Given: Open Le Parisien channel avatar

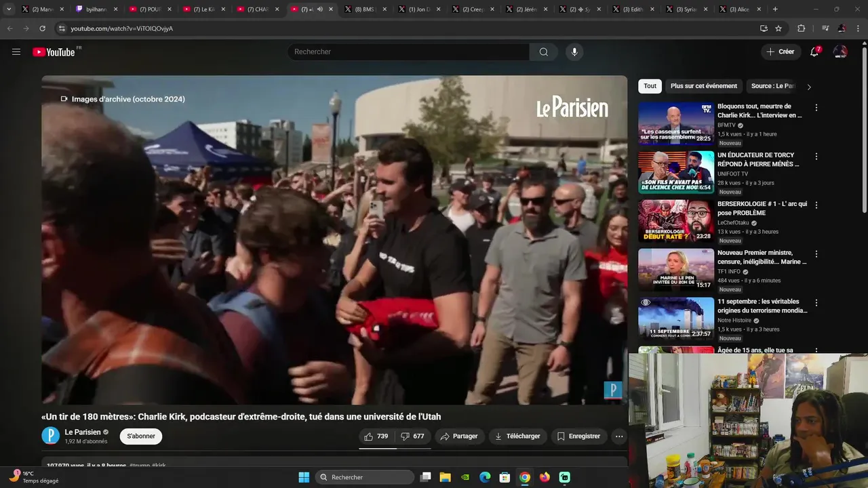Looking at the screenshot, I should point(51,436).
